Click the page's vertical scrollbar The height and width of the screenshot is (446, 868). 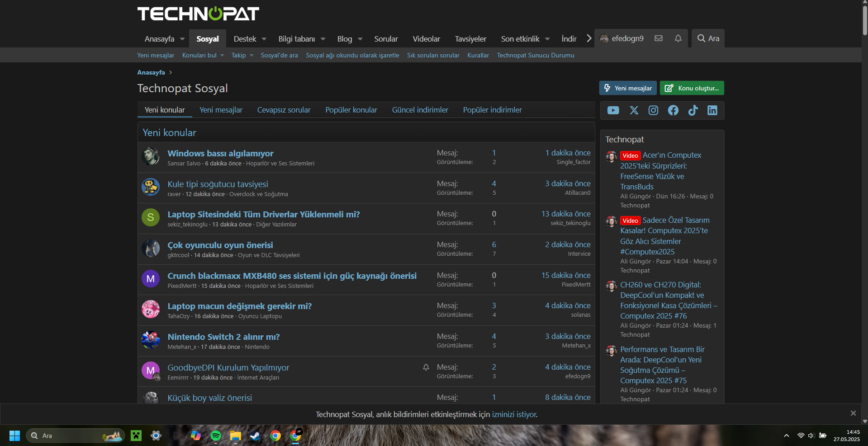[x=865, y=20]
